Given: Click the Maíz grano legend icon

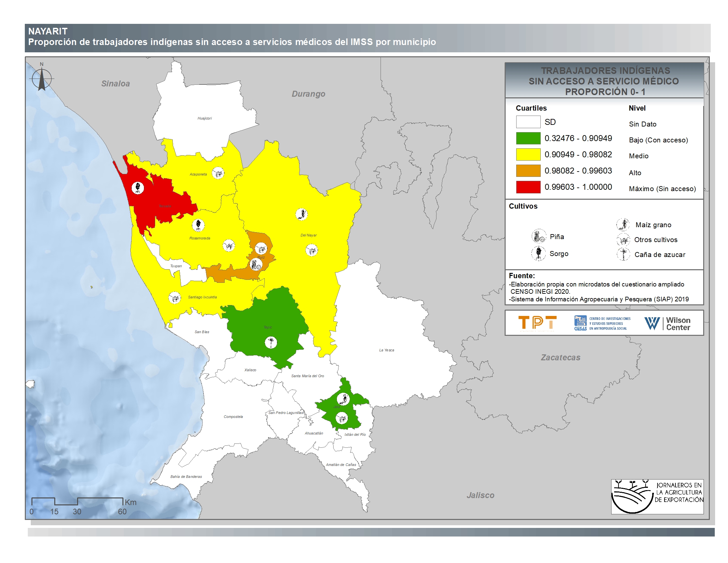Looking at the screenshot, I should [623, 225].
